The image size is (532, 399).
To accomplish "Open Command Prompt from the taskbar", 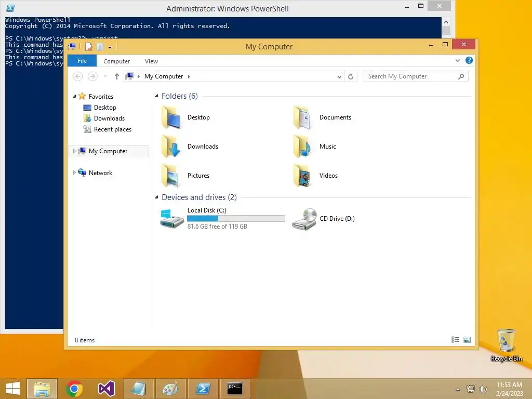I will (x=235, y=389).
